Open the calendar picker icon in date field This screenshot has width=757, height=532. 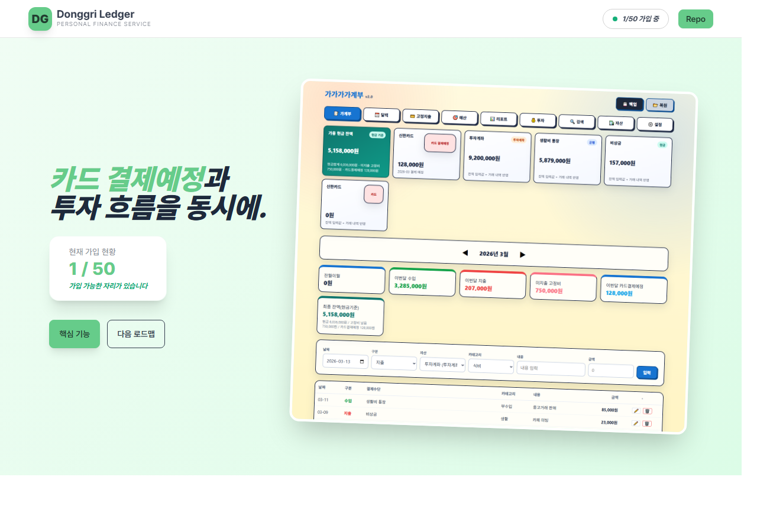(x=363, y=361)
